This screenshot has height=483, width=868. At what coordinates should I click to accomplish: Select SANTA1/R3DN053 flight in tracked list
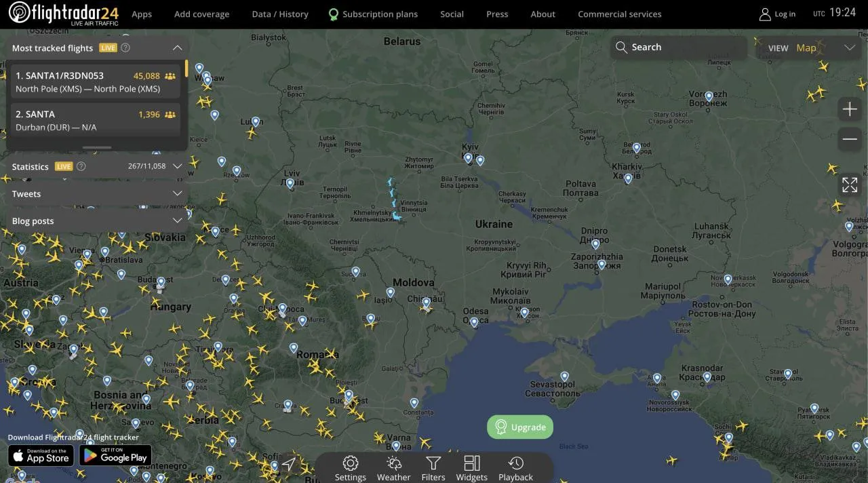click(95, 82)
